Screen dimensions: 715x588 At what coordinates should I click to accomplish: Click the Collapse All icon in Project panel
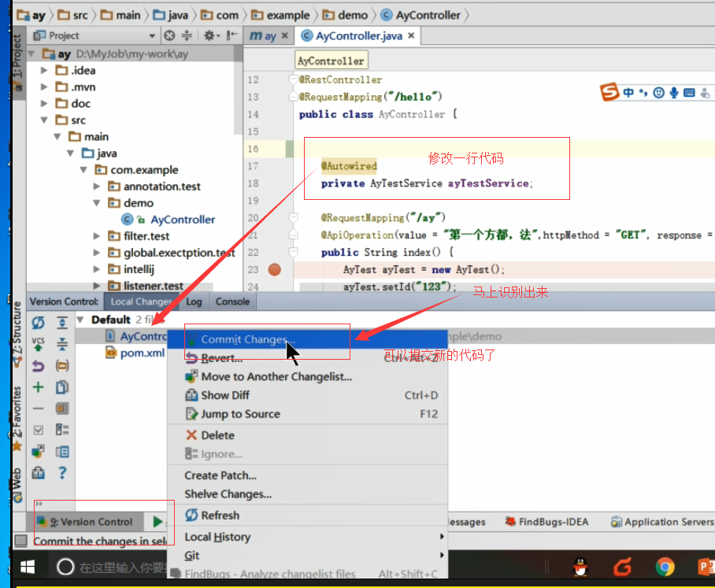pos(187,35)
